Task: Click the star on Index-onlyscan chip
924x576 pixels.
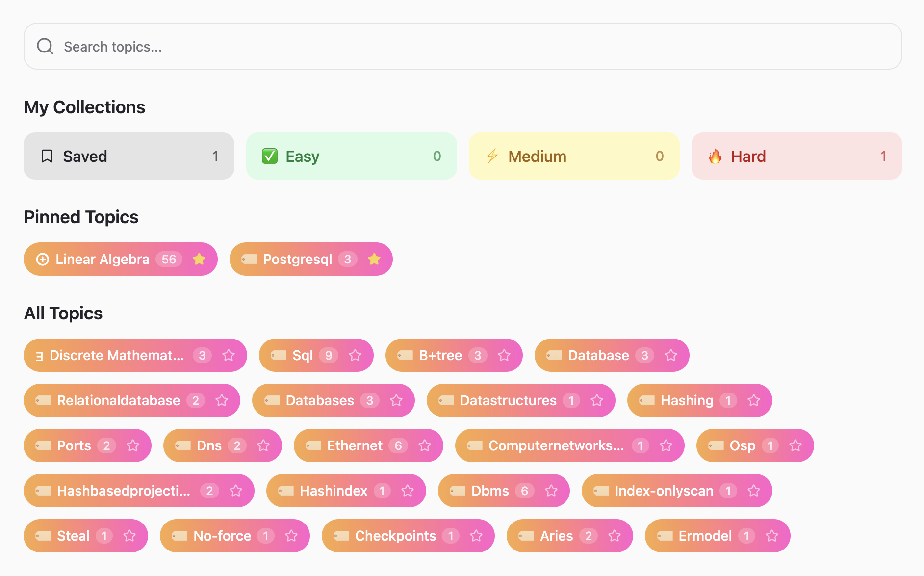Action: click(x=754, y=491)
